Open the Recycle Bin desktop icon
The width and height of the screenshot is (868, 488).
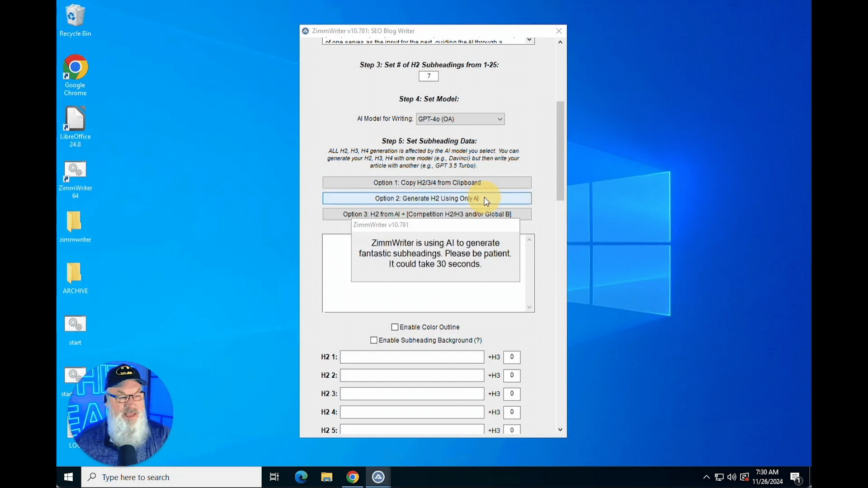point(75,20)
